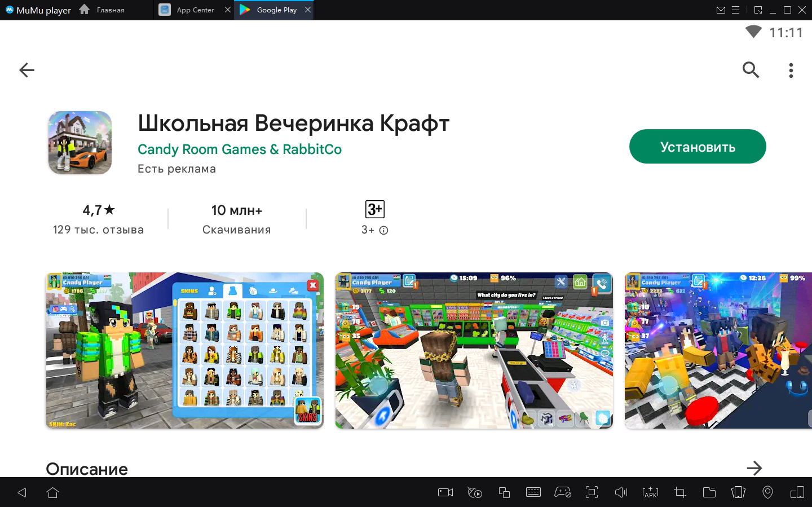Open the keyboard mapping icon
812x507 pixels.
(x=533, y=492)
